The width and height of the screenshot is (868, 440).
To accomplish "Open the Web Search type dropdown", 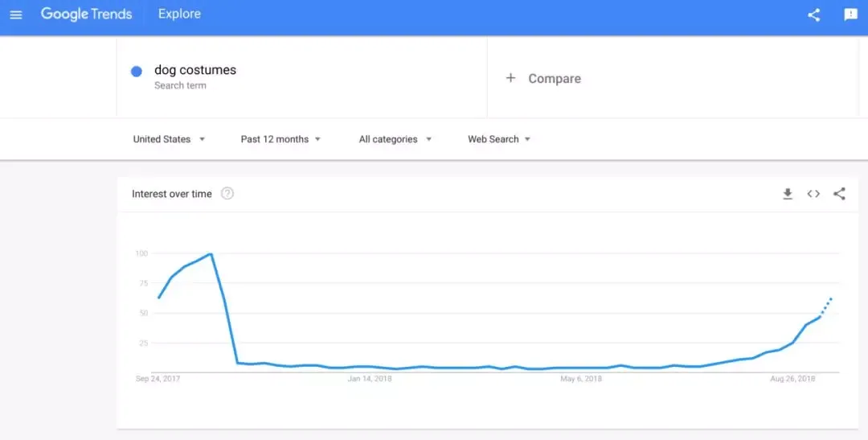I will pos(499,139).
